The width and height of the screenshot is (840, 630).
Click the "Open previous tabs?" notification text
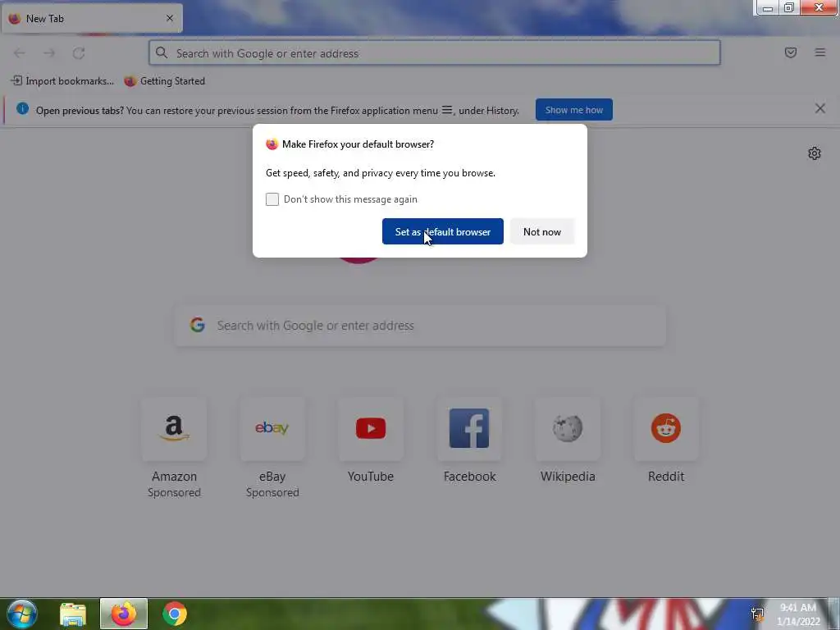[x=277, y=111]
